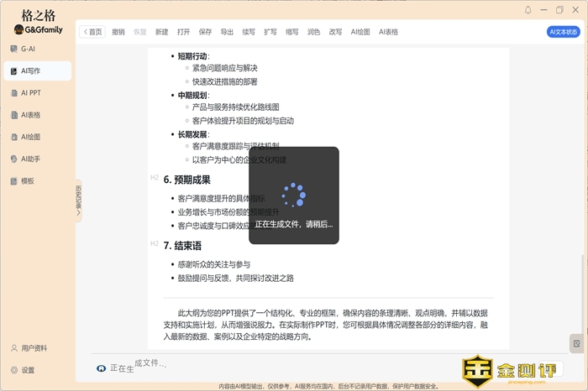Open AI表格 in the left sidebar
The width and height of the screenshot is (588, 391).
point(30,115)
